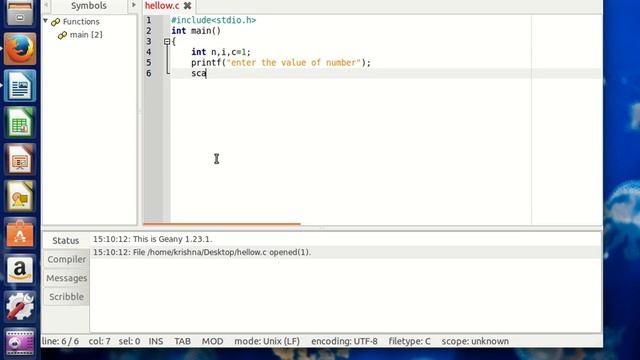Place the cursor on the printf statement line

point(281,62)
